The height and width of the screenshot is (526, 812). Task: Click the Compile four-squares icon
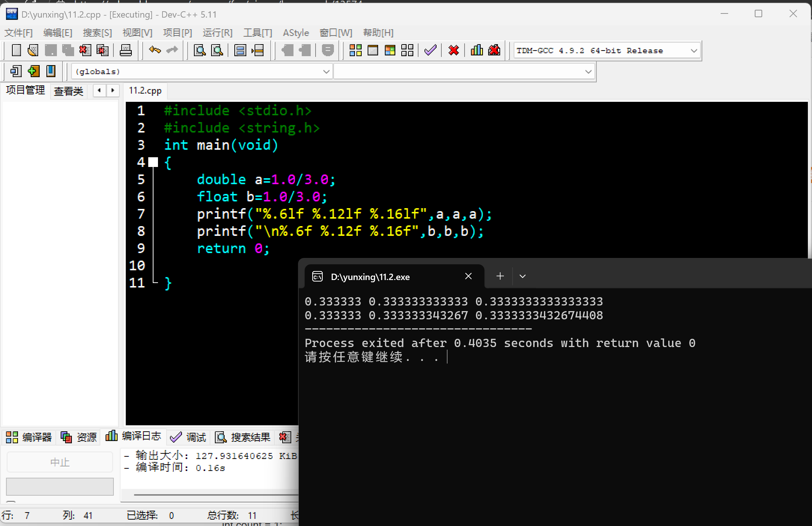(355, 50)
